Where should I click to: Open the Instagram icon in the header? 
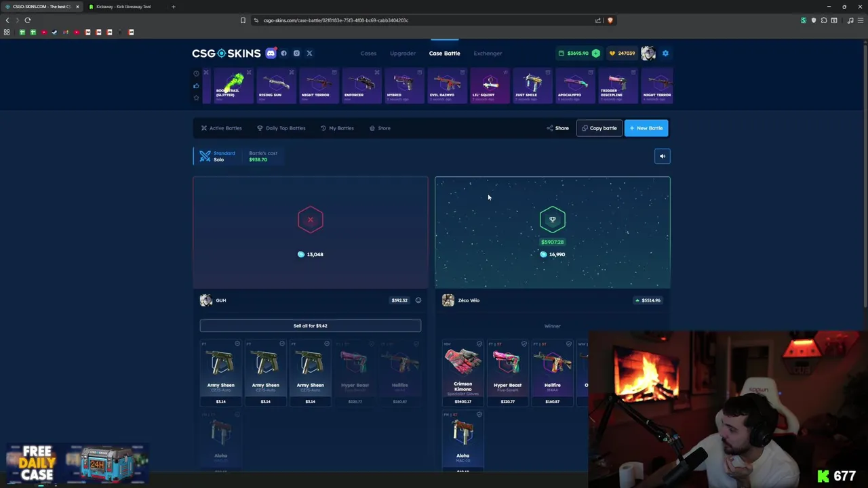click(x=296, y=53)
